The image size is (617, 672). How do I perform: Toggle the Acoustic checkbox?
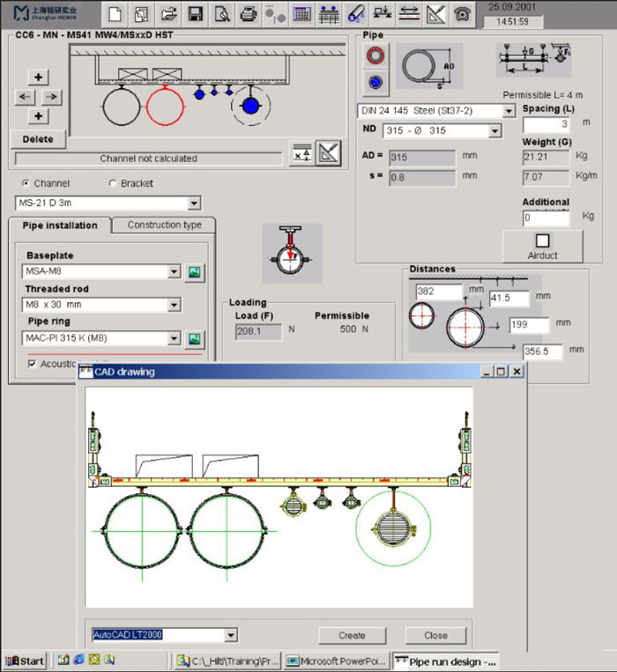point(33,364)
